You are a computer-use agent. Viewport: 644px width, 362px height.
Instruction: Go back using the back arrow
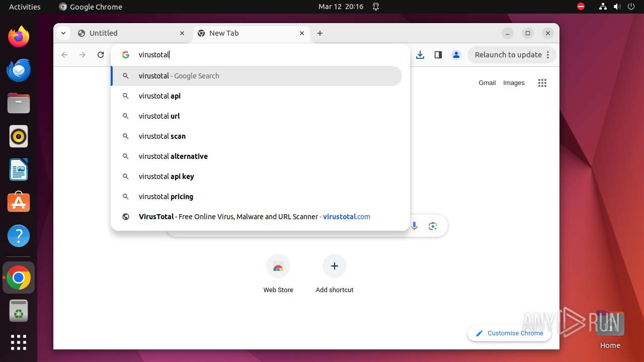[64, 55]
